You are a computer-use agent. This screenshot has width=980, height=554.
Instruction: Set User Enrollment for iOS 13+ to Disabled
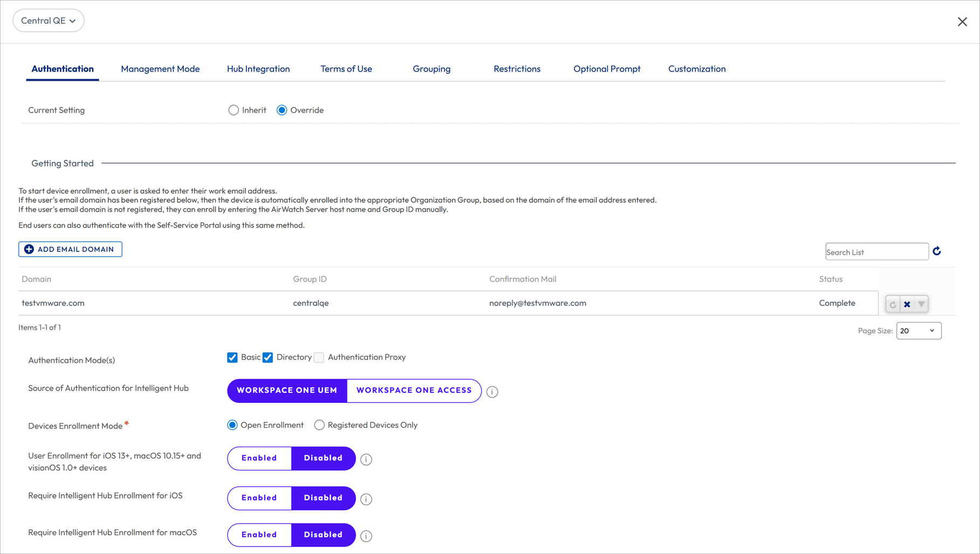(323, 458)
